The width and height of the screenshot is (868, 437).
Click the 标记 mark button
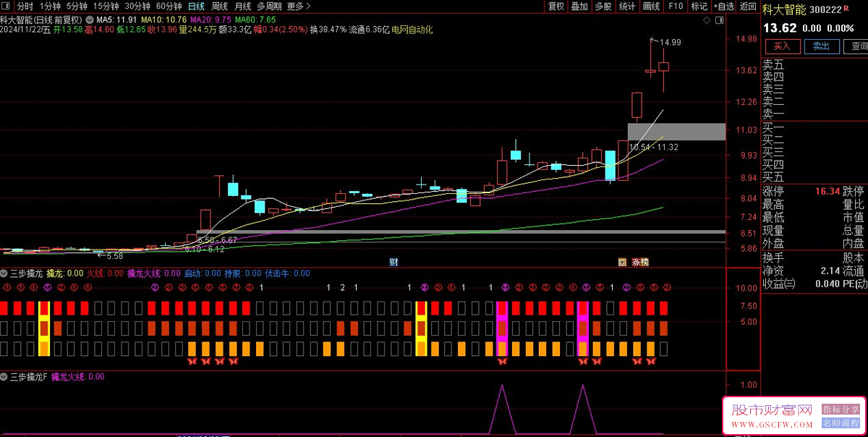click(x=699, y=6)
